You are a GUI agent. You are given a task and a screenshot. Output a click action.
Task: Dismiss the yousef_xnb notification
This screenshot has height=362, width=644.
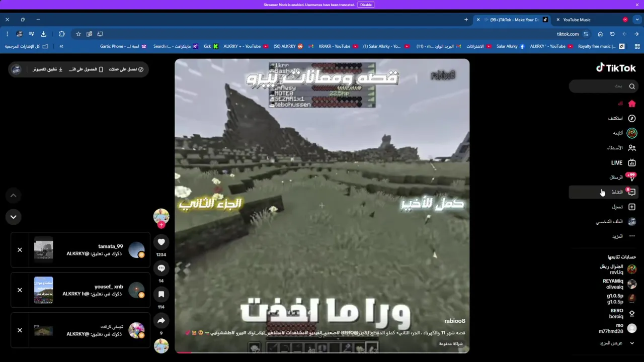(20, 290)
